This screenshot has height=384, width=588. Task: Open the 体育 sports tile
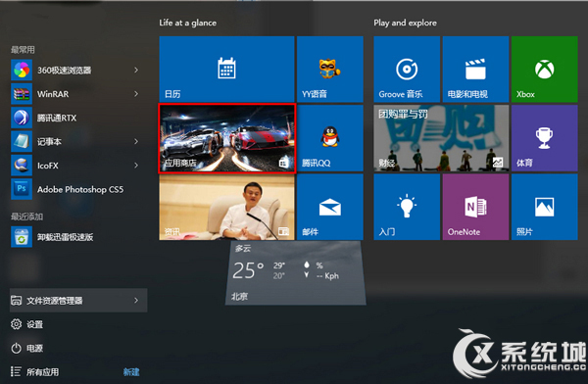(x=545, y=138)
